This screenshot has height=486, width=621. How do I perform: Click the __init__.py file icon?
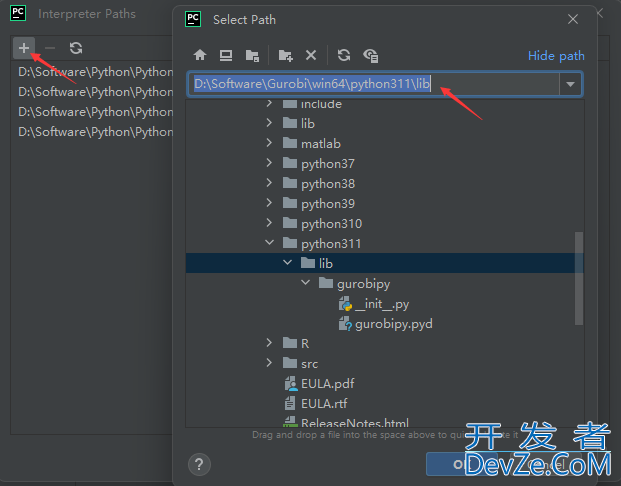pos(345,304)
